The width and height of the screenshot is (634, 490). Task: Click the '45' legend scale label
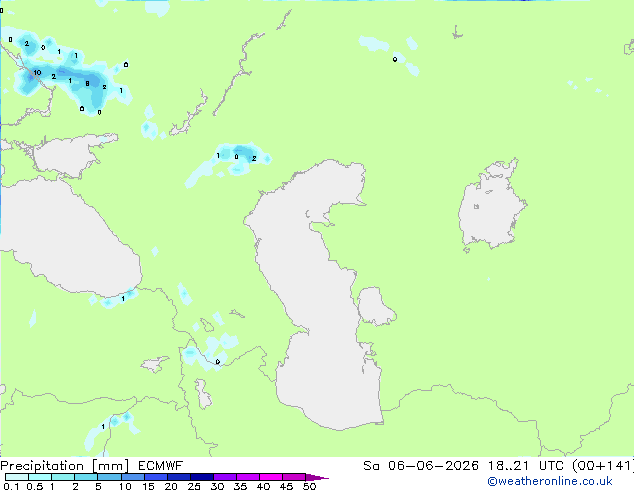[286, 486]
